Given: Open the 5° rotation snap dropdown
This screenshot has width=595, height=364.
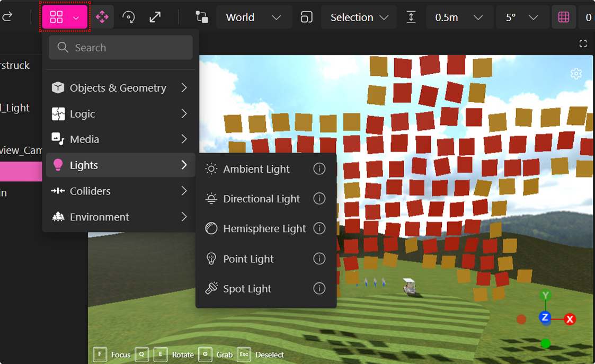Looking at the screenshot, I should (x=522, y=16).
